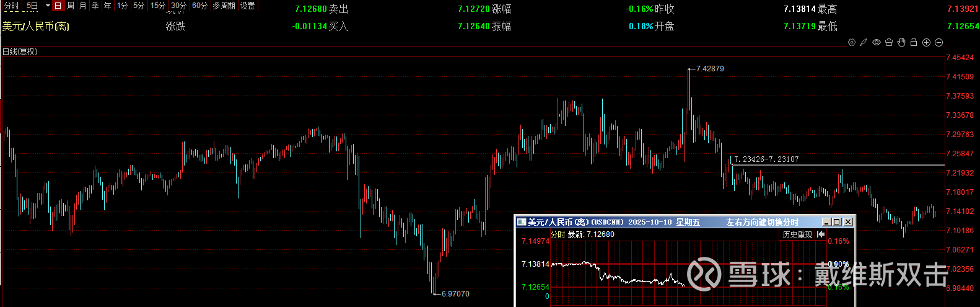This screenshot has height=307, width=980.
Task: Zoom in with the plus icon
Action: (926, 42)
